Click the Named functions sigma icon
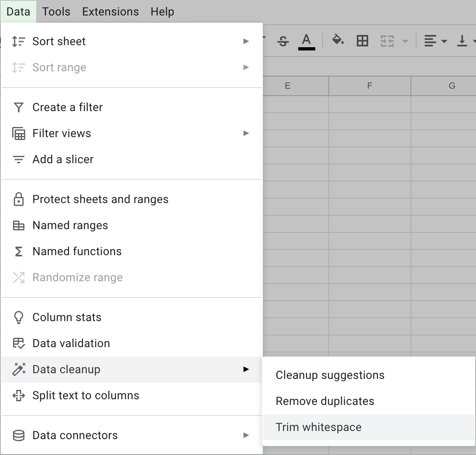Image resolution: width=476 pixels, height=455 pixels. (x=18, y=251)
